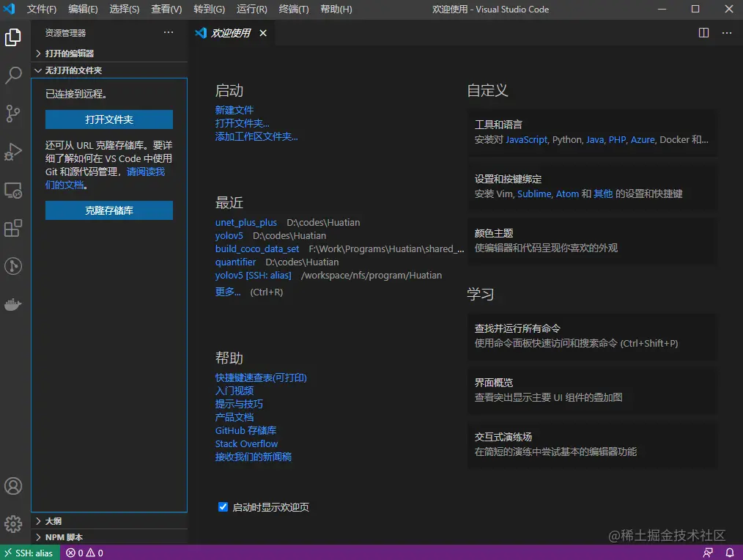Click the split editor icon
This screenshot has height=560, width=743.
pyautogui.click(x=703, y=33)
